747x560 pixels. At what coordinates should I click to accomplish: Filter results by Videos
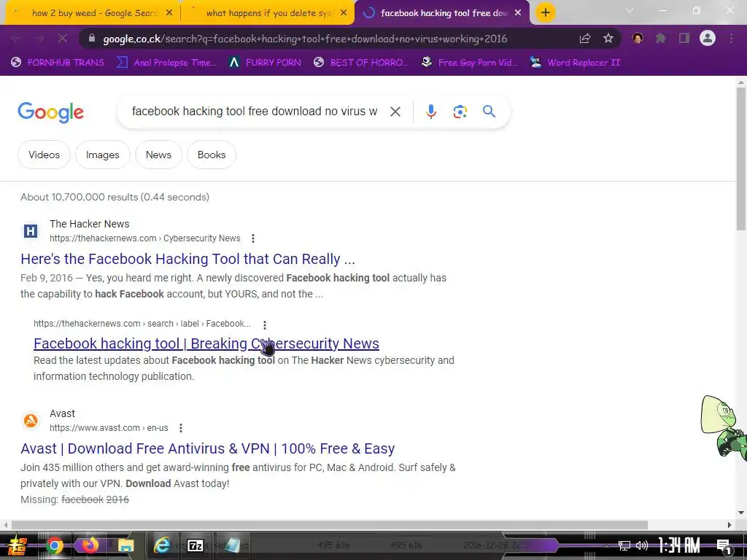pos(44,155)
